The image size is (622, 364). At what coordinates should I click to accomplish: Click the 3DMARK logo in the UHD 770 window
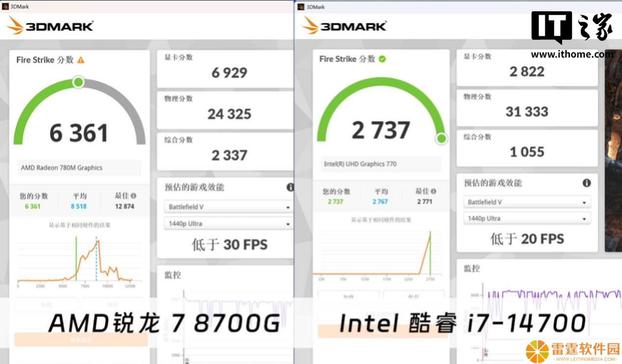344,26
